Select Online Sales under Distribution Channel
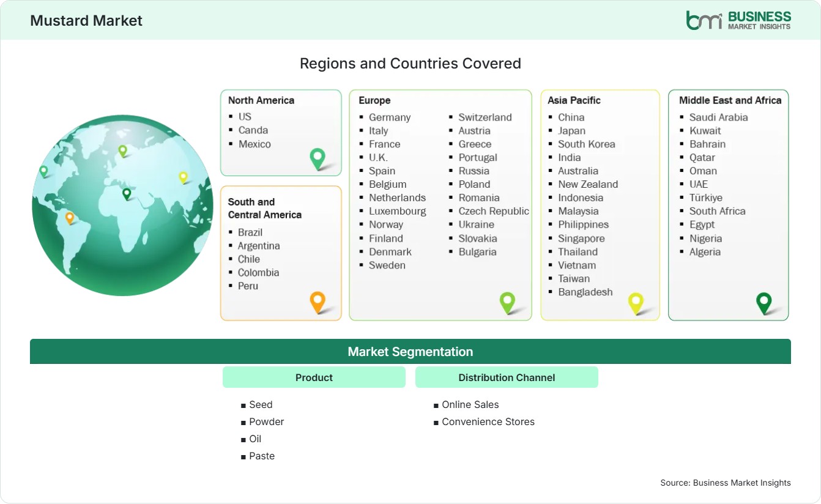 pos(470,404)
